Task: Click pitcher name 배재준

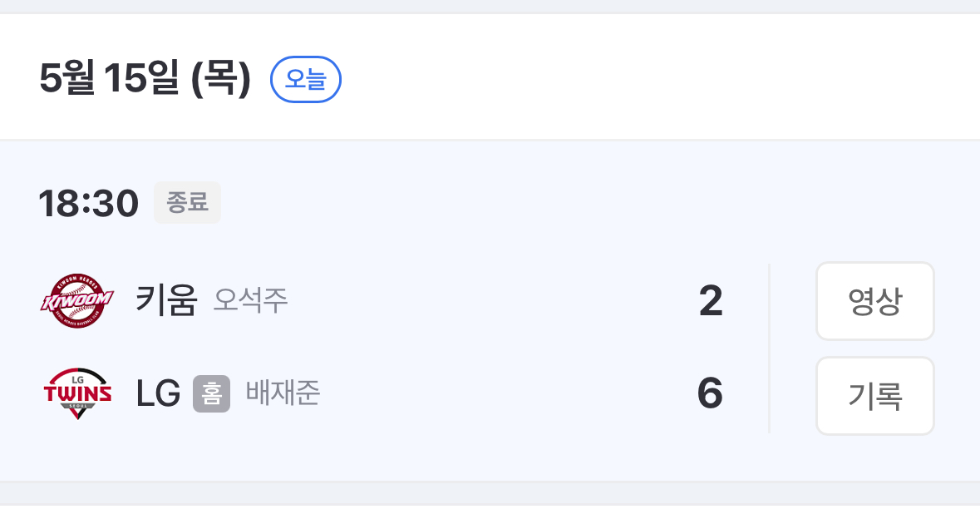Action: coord(283,393)
